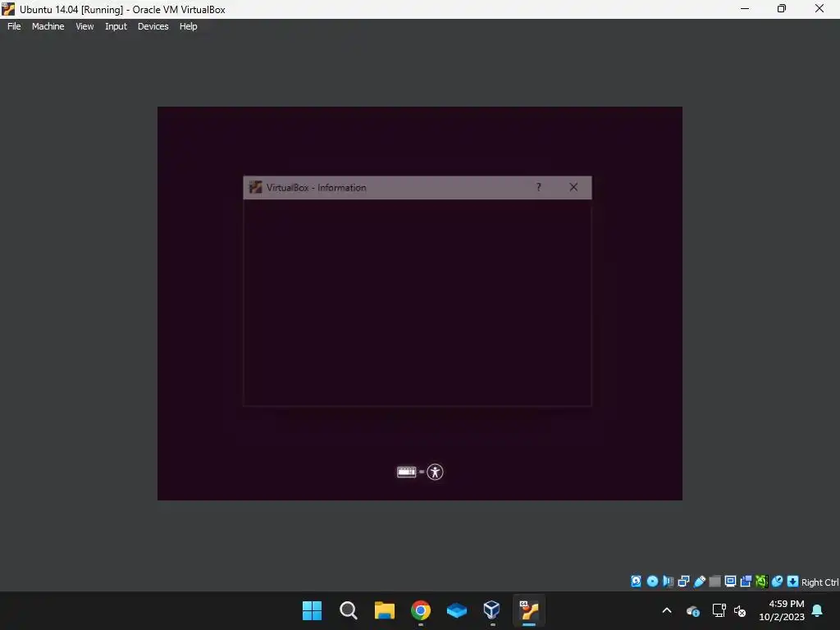
Task: Open the View menu
Action: coord(84,26)
